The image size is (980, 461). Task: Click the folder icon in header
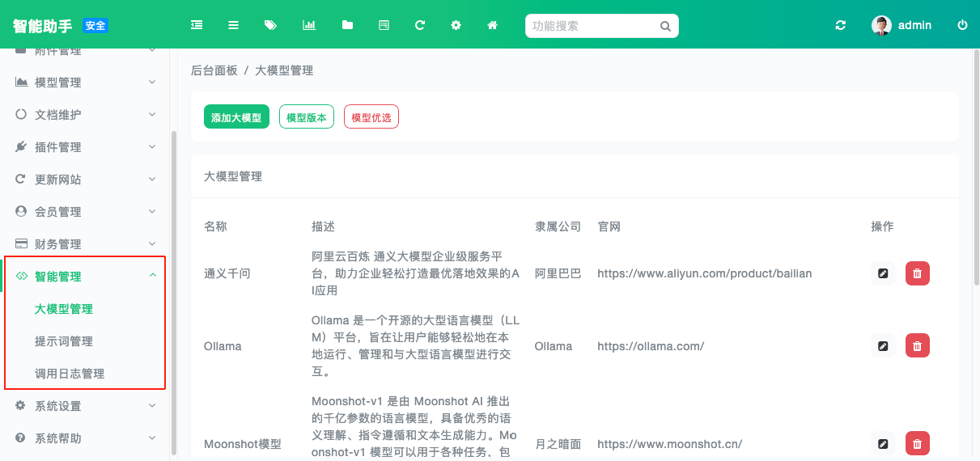[x=347, y=25]
